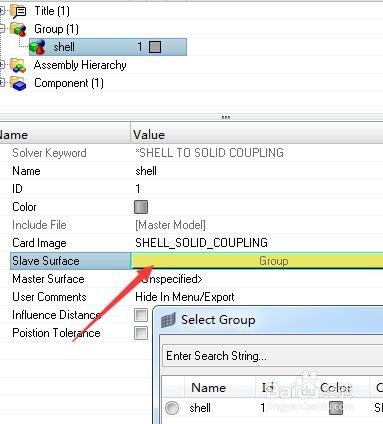Screen dimensions: 383x424
Task: Click the Assembly Hierarchy folder icon
Action: 18,65
